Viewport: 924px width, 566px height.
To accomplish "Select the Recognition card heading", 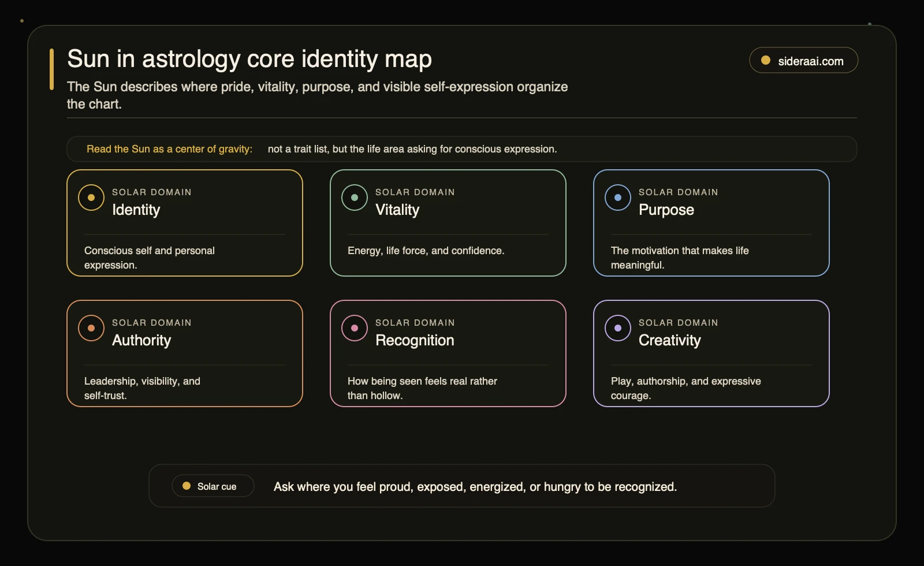I will tap(415, 340).
